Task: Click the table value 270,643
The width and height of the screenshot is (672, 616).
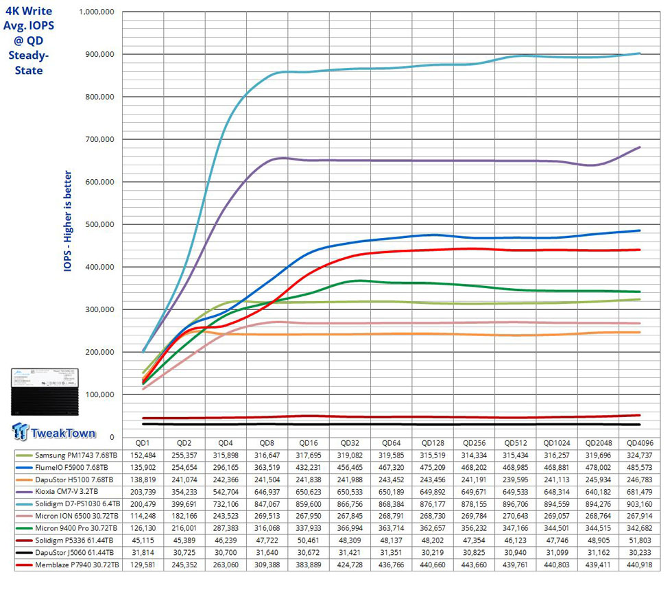Action: coord(515,516)
